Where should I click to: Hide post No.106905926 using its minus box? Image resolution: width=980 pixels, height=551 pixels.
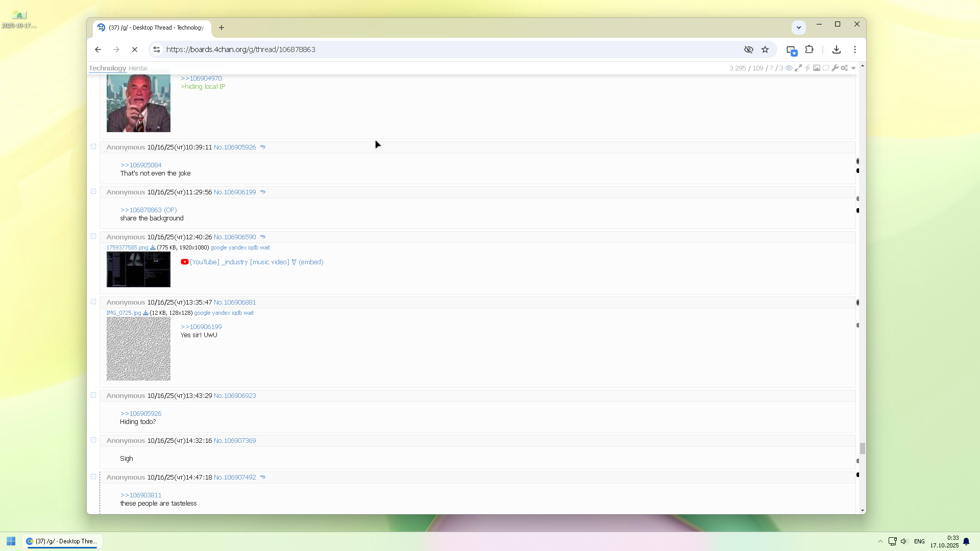[93, 147]
